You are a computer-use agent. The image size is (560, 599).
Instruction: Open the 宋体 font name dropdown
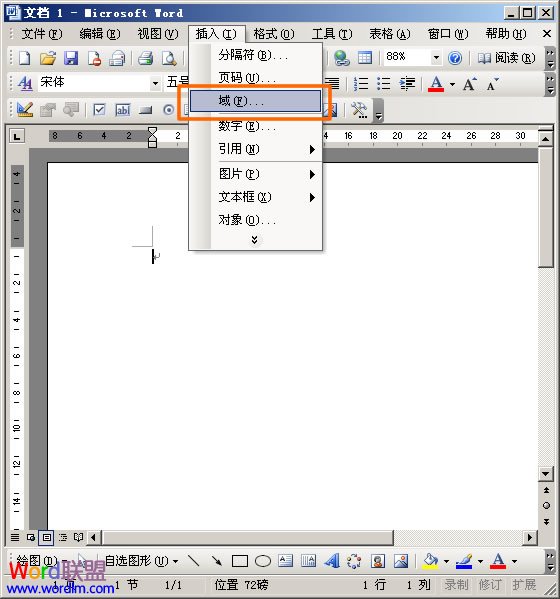click(x=155, y=83)
